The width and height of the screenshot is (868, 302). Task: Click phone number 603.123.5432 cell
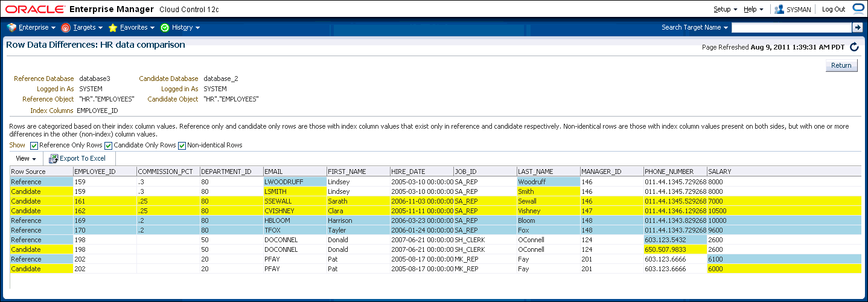click(675, 240)
